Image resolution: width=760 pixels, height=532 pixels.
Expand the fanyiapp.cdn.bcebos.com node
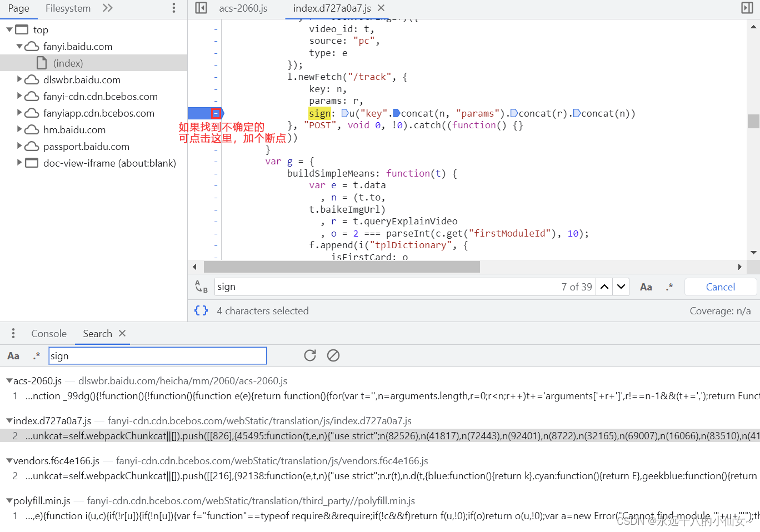click(19, 113)
